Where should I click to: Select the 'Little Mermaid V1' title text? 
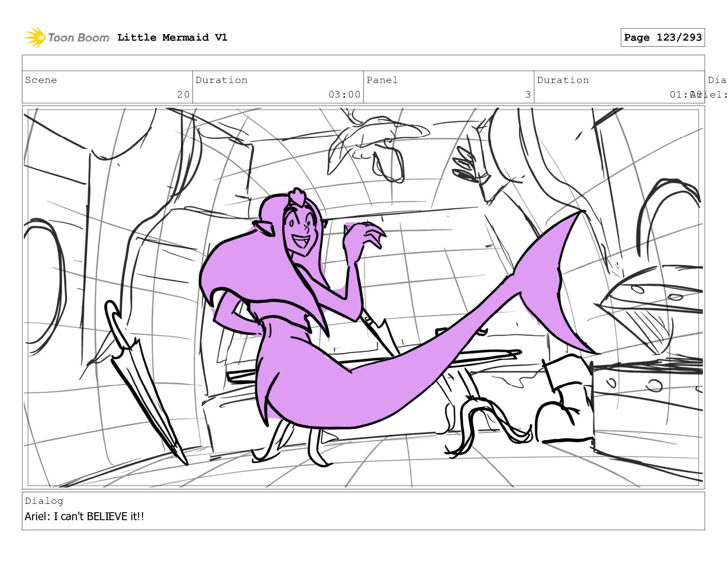coord(172,38)
